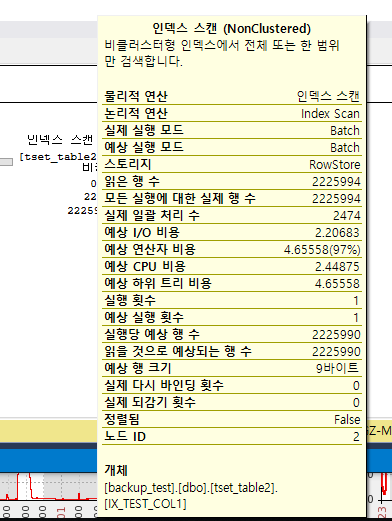Click the Index Scan value

coord(330,114)
